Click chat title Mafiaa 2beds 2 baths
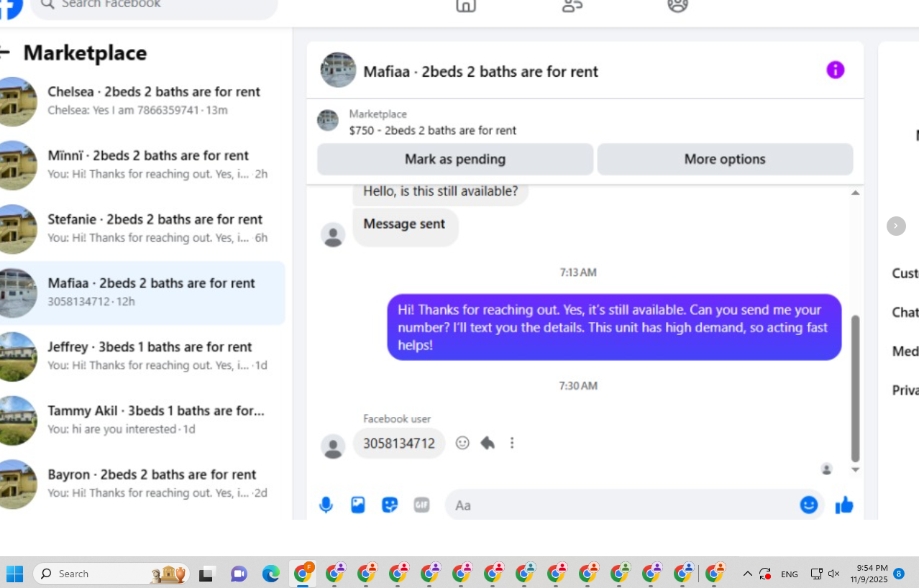 point(480,71)
